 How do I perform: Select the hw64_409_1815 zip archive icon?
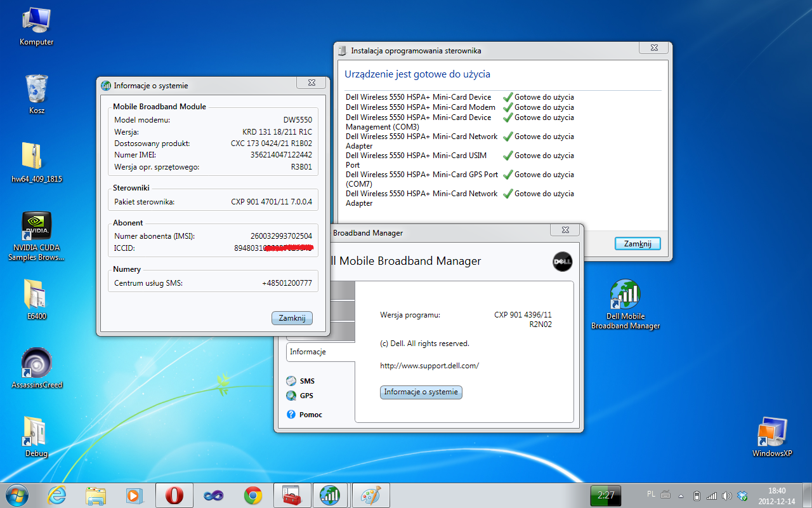[x=37, y=163]
